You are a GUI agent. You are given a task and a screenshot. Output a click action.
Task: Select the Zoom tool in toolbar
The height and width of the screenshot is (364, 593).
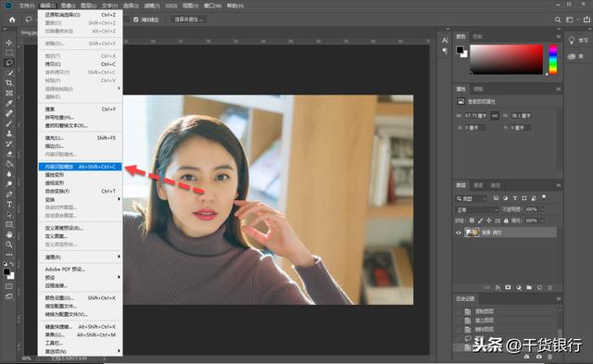click(x=9, y=245)
